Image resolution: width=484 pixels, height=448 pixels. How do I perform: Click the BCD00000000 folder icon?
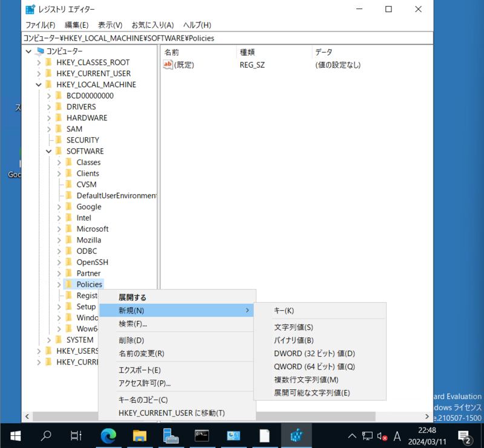coord(59,96)
